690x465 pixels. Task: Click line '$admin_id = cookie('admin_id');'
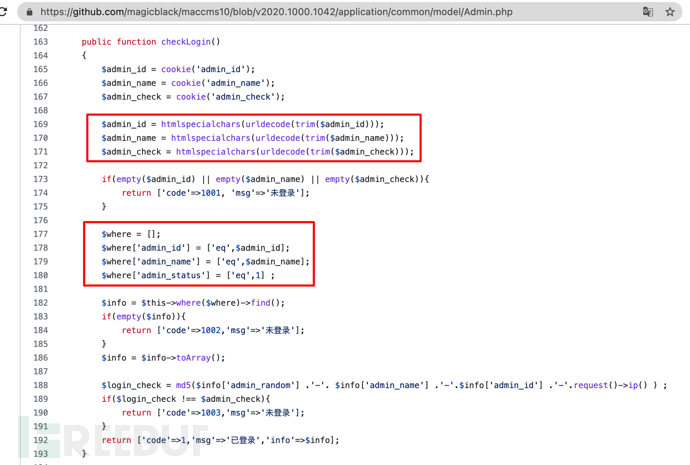tap(178, 69)
